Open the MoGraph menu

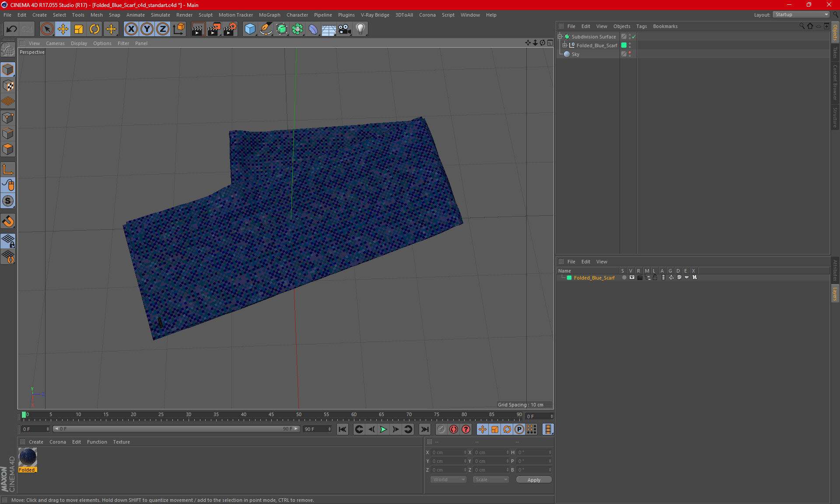(269, 15)
